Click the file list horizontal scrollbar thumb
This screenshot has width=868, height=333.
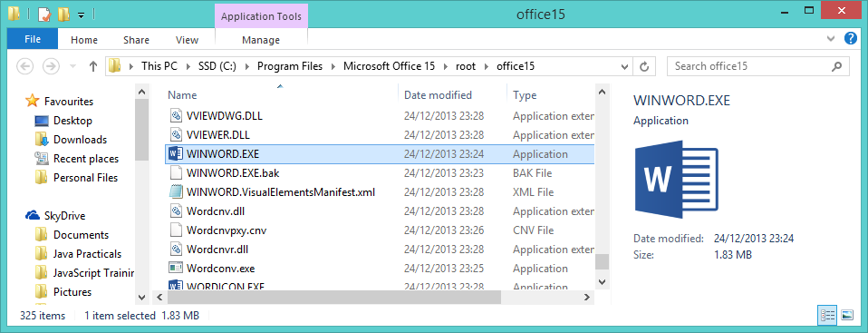pyautogui.click(x=333, y=298)
